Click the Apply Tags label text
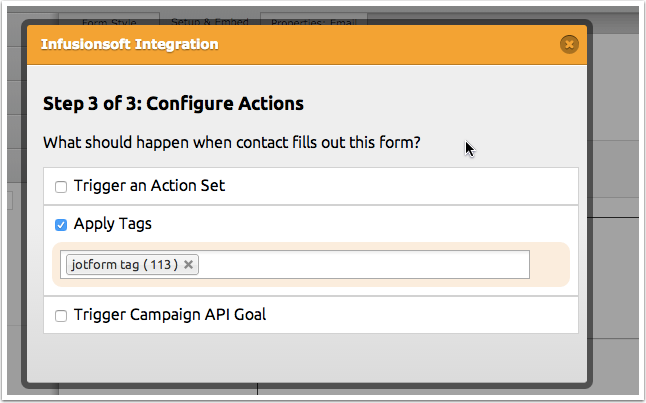Screen dimensions: 646x403 (112, 224)
